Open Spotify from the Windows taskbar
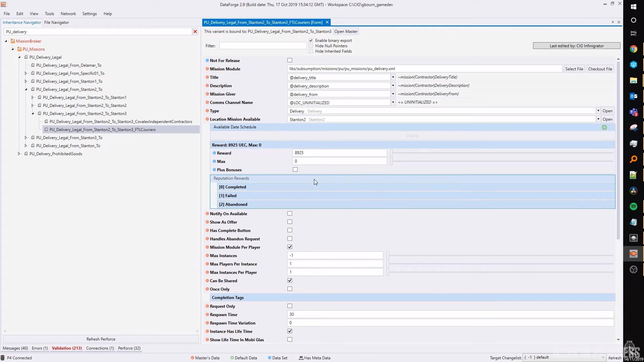Viewport: 644px width, 362px height. (633, 206)
